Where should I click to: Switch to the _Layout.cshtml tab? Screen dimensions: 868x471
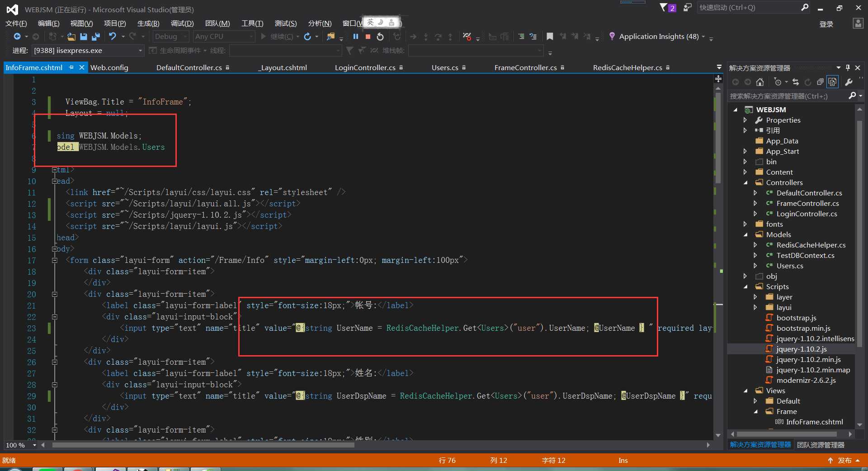point(283,67)
